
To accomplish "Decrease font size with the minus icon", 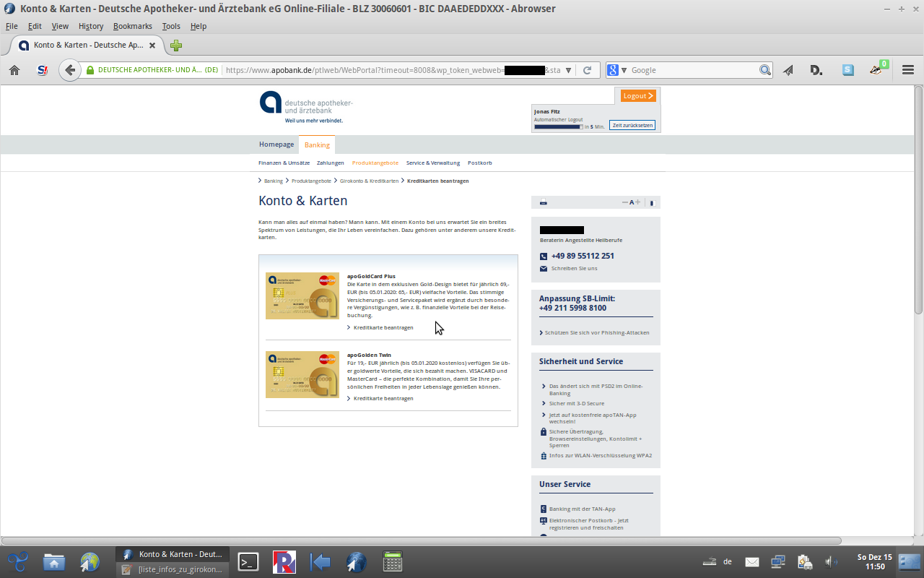I will [624, 202].
